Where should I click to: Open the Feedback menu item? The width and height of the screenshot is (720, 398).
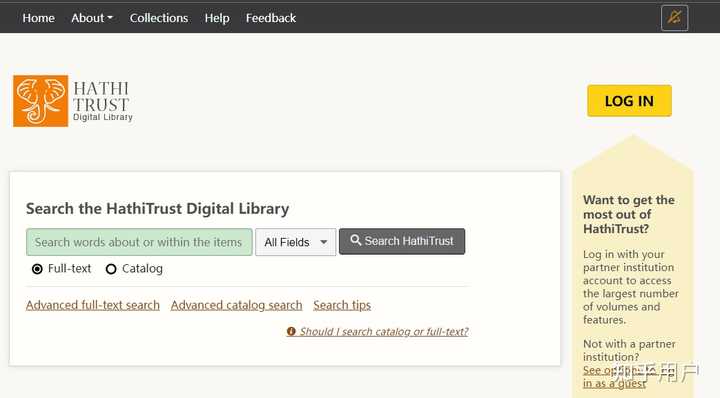[271, 18]
